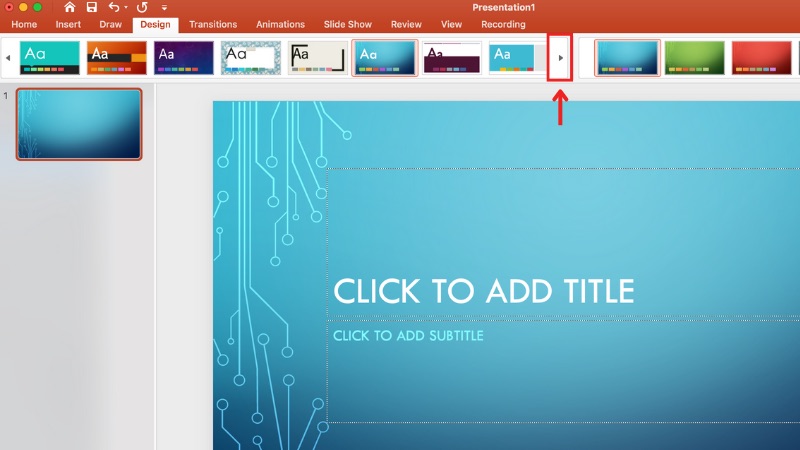This screenshot has width=800, height=450.
Task: Show previous themes with the left arrow
Action: click(x=8, y=58)
